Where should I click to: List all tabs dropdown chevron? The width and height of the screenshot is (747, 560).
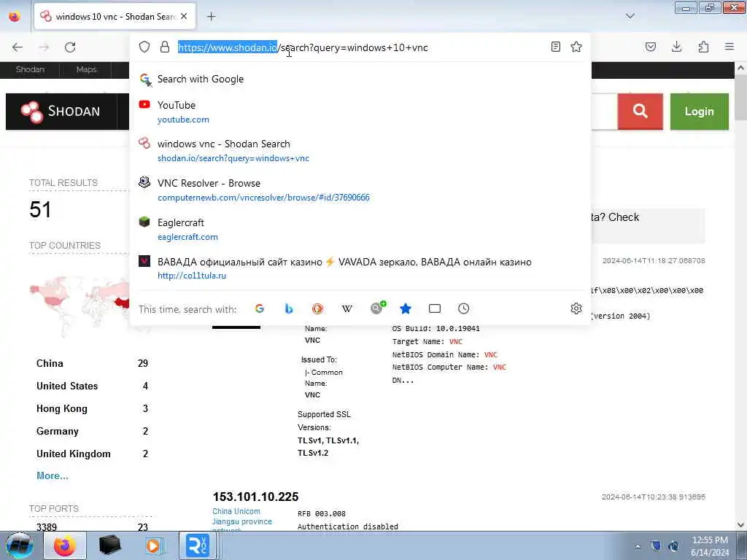point(630,16)
